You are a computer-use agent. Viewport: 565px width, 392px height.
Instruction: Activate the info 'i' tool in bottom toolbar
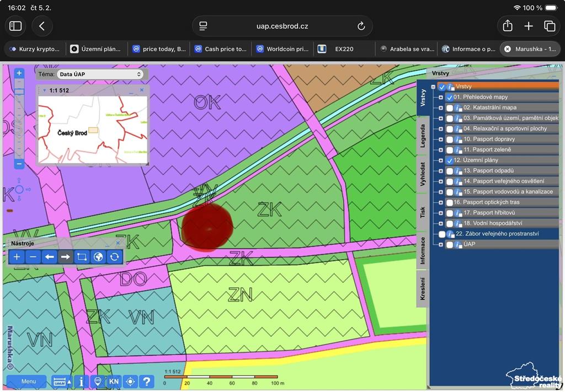click(x=82, y=382)
